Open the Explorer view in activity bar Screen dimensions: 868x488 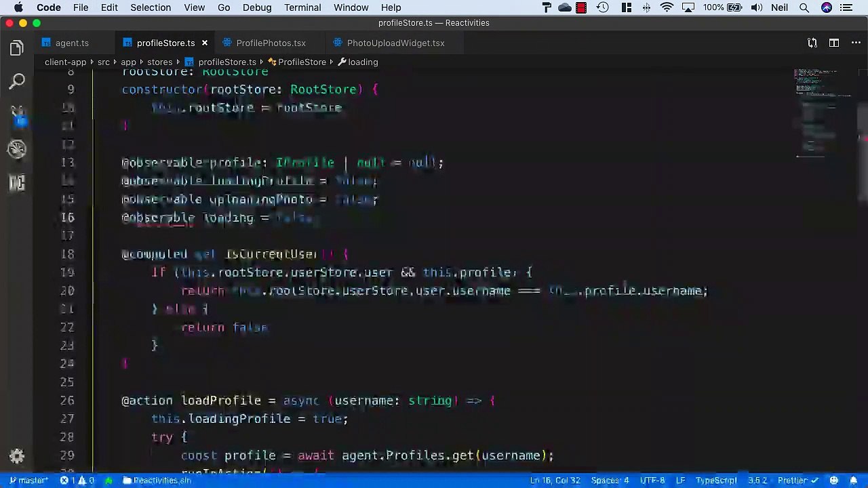(x=17, y=48)
